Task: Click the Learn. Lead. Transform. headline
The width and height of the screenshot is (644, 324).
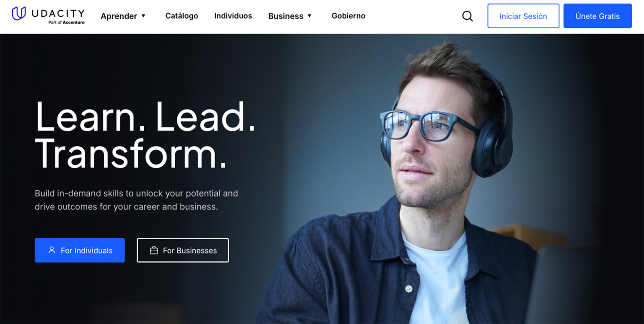Action: (x=146, y=134)
